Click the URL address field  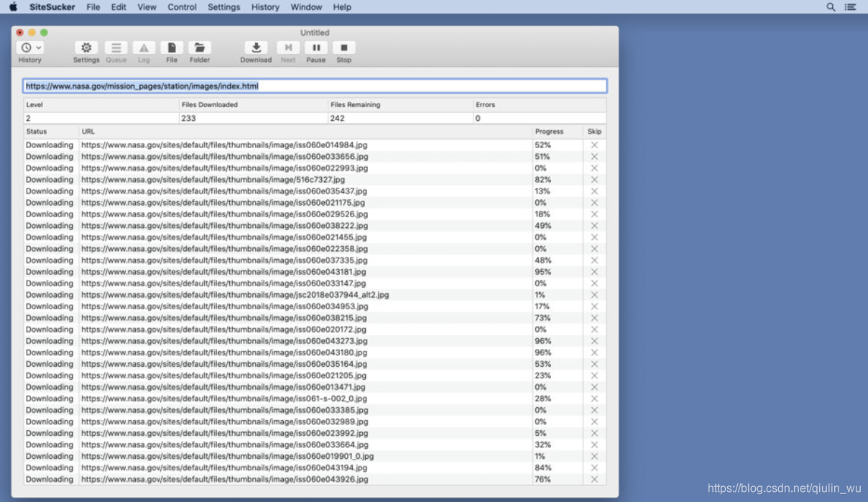pyautogui.click(x=315, y=86)
